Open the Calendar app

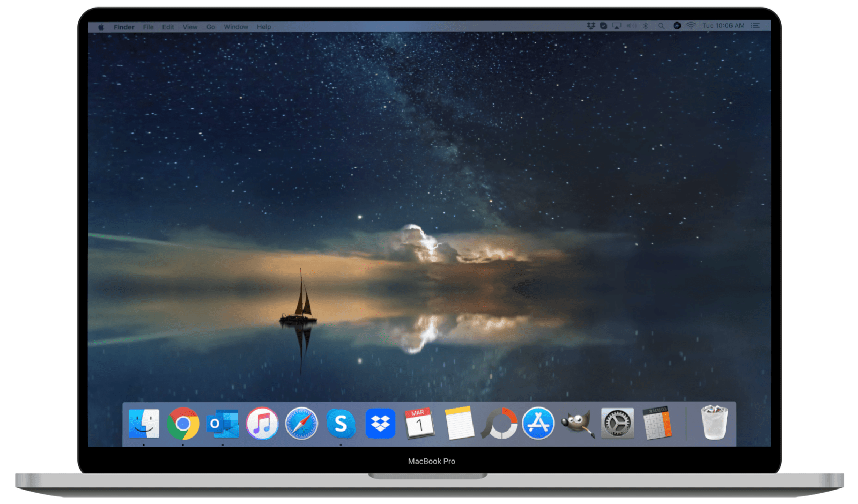[420, 424]
